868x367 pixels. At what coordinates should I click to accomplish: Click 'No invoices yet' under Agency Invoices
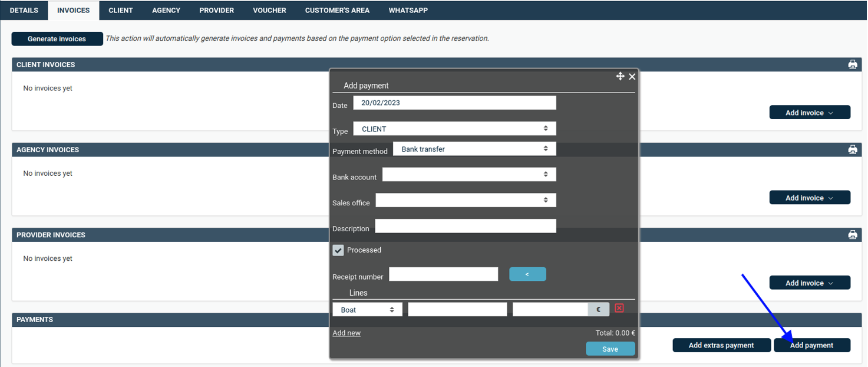(x=48, y=173)
